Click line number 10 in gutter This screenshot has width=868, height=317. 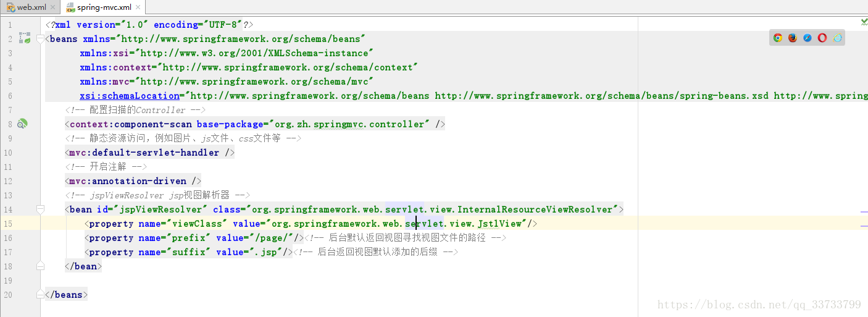7,153
